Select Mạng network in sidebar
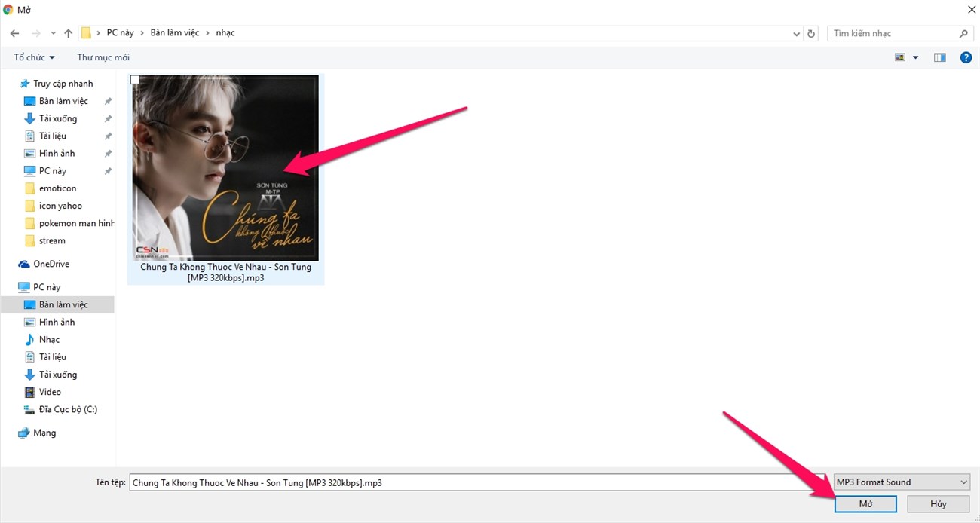 coord(44,433)
